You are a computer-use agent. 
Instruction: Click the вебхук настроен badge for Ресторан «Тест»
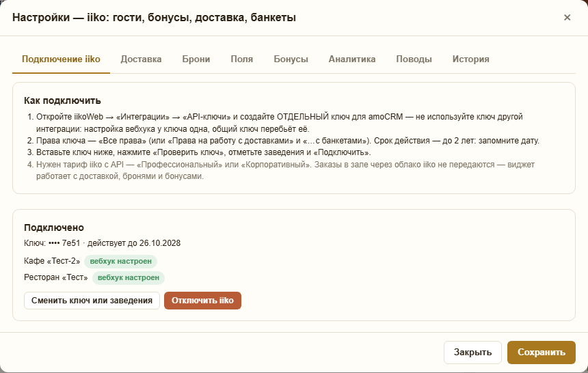coord(129,278)
